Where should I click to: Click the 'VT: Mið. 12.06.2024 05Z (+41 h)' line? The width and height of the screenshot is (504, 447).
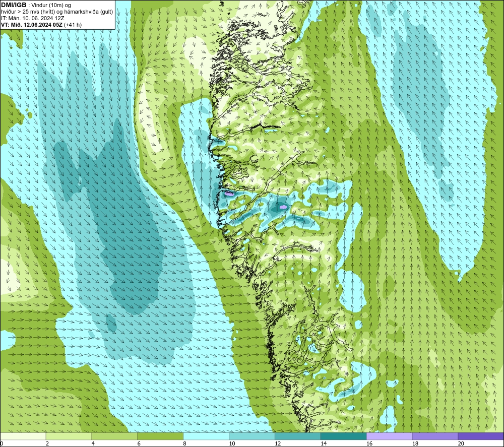41,25
